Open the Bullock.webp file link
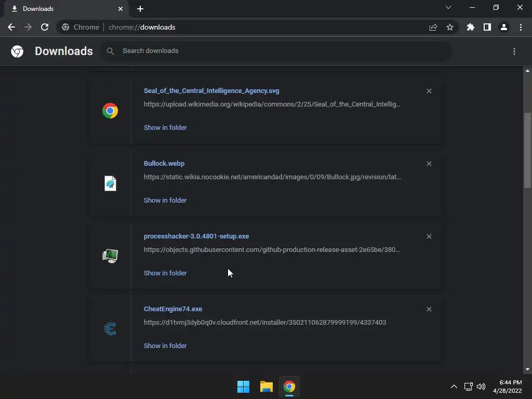Screen dimensions: 532x399 tap(164, 164)
